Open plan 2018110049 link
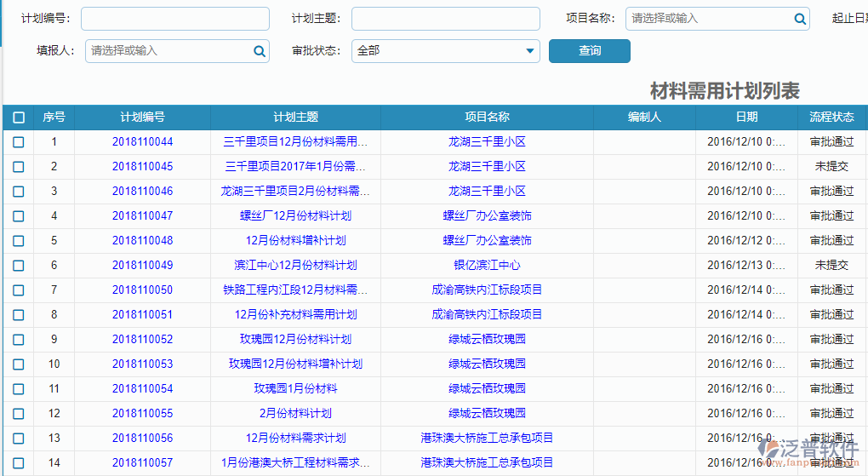 tap(142, 266)
